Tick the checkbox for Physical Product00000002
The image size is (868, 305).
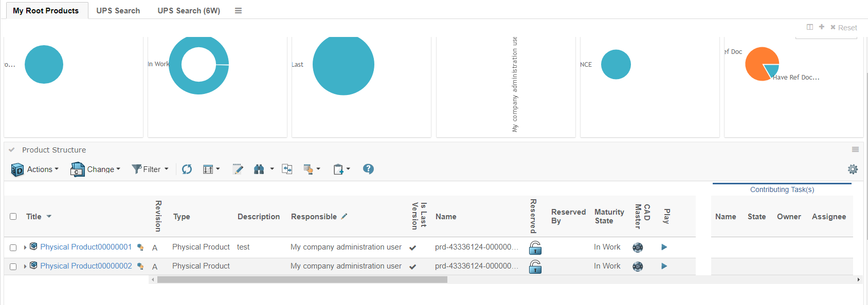pyautogui.click(x=13, y=266)
